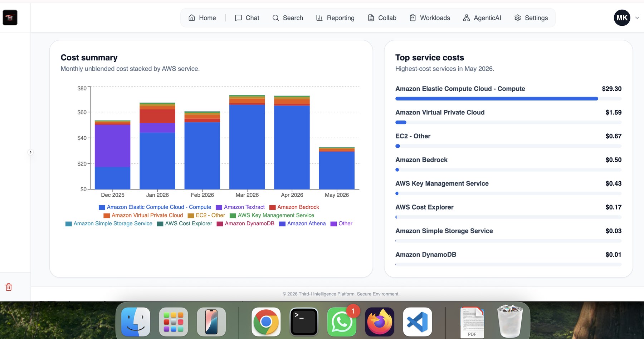Screen dimensions: 644x339
Task: Open Launchpad from the Dock
Action: coord(174,322)
